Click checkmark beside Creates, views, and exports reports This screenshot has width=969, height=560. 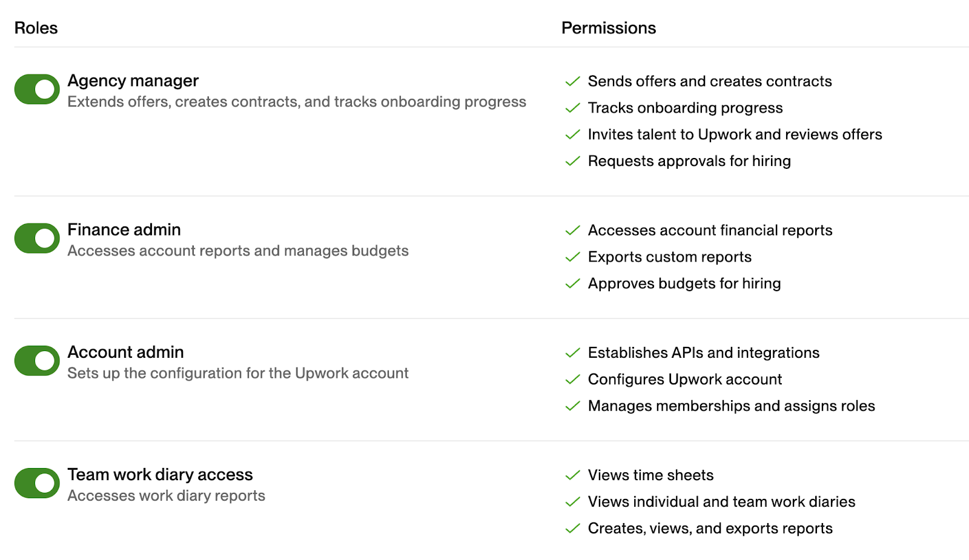click(x=572, y=529)
